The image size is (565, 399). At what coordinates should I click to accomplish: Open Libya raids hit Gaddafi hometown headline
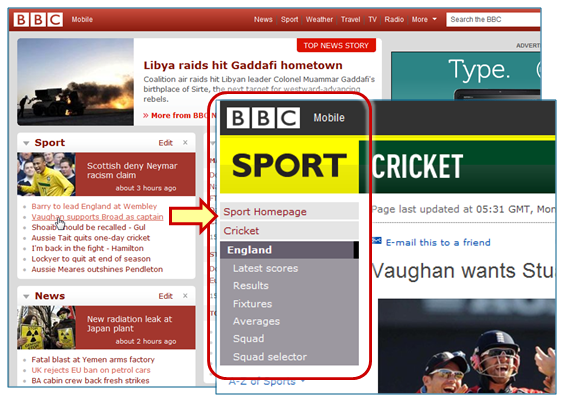243,65
